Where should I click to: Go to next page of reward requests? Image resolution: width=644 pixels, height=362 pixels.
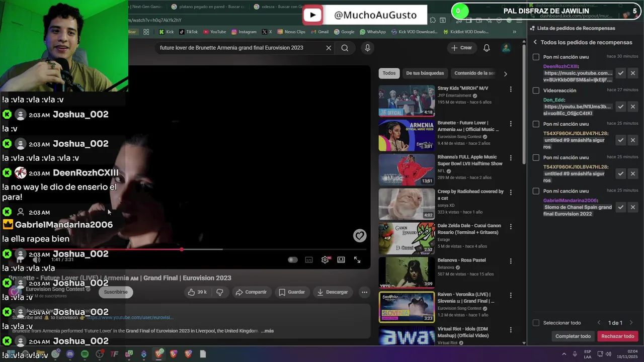tap(631, 323)
